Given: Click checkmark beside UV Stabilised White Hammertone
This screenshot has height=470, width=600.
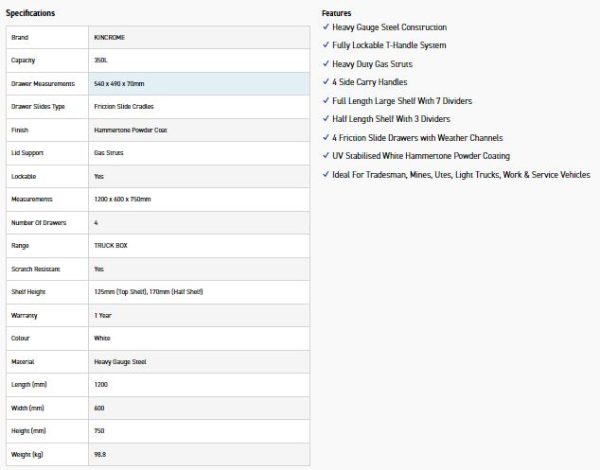Looking at the screenshot, I should [x=326, y=155].
